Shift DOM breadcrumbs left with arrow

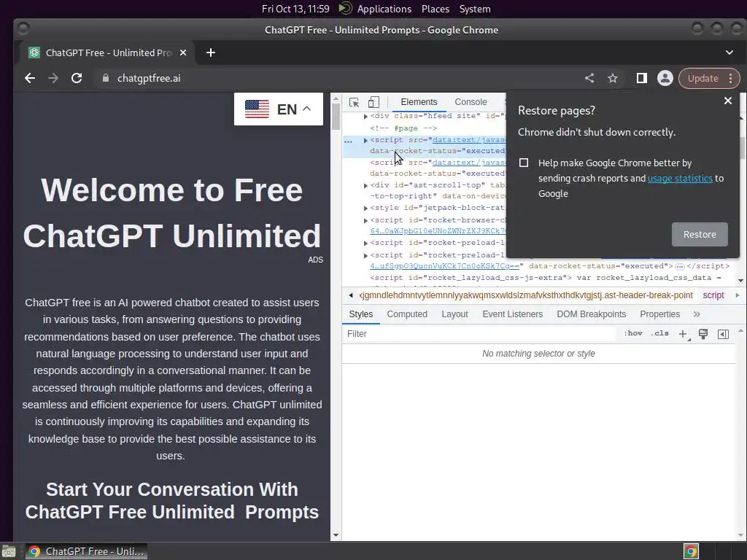(x=351, y=295)
